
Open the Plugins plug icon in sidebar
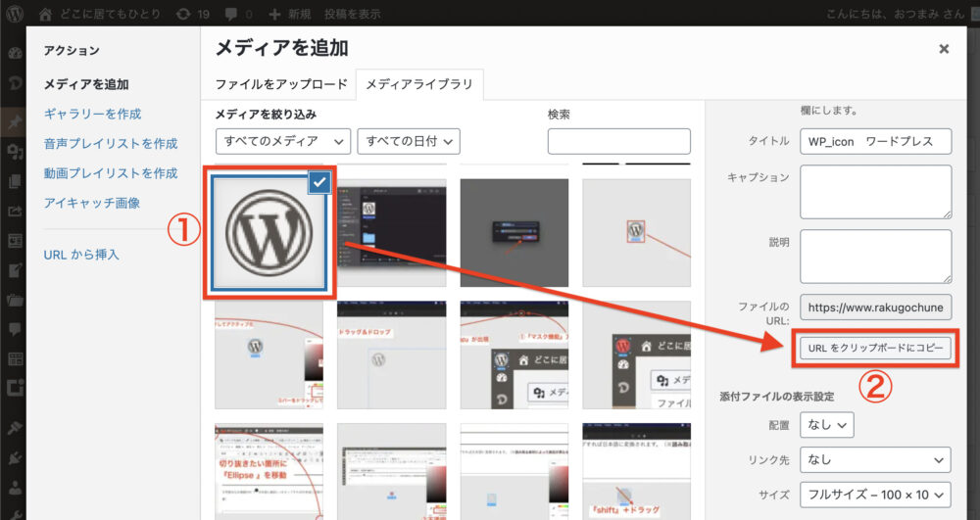click(15, 458)
